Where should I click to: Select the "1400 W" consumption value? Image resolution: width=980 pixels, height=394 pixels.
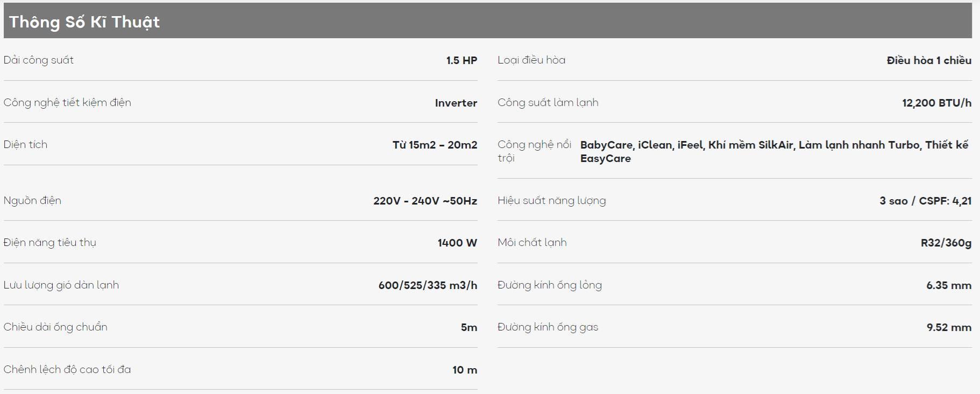[x=457, y=243]
